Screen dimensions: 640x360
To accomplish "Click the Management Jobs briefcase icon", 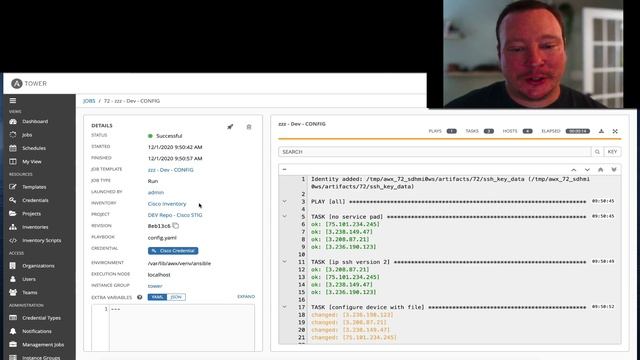I will click(x=13, y=344).
